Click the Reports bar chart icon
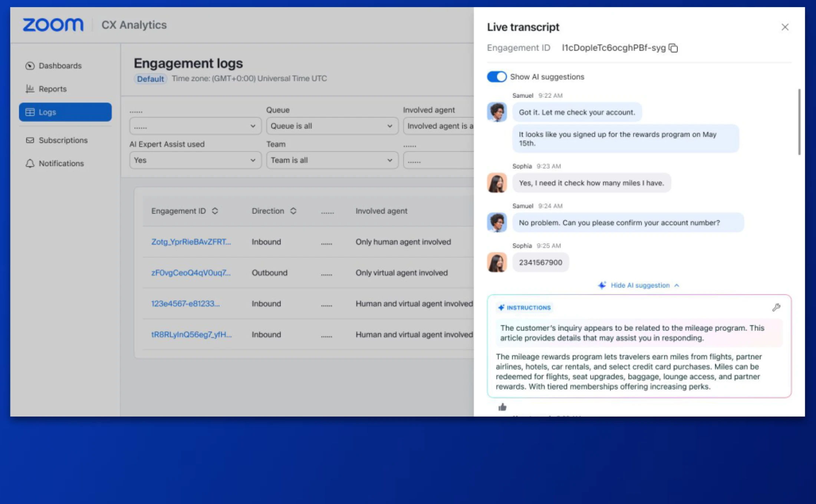The width and height of the screenshot is (816, 504). (x=30, y=89)
